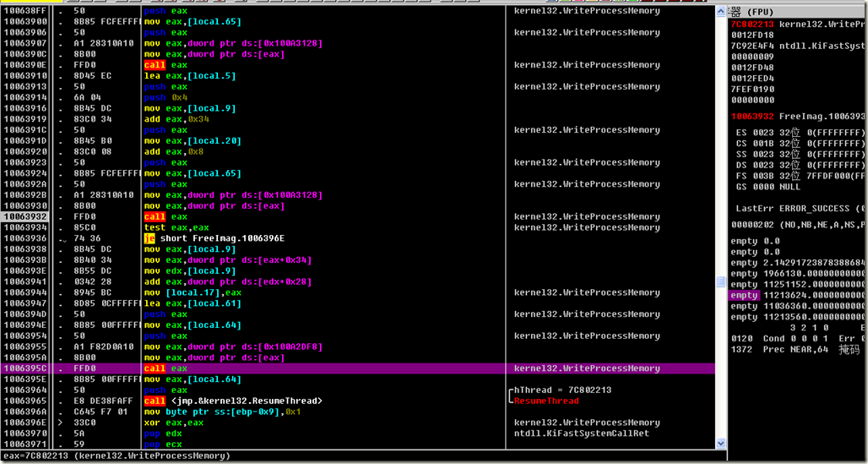This screenshot has width=868, height=464.
Task: Click the 'ntdll.KiFastSystemCallRet' comment
Action: pos(581,434)
